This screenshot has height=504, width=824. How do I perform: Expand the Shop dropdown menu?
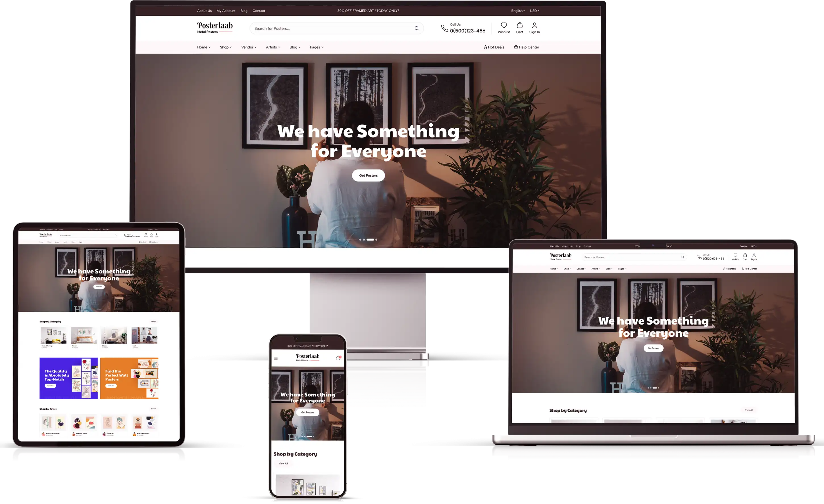(x=225, y=47)
